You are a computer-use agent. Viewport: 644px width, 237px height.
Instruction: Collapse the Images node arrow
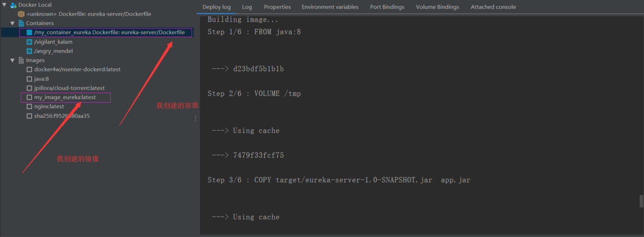click(13, 60)
